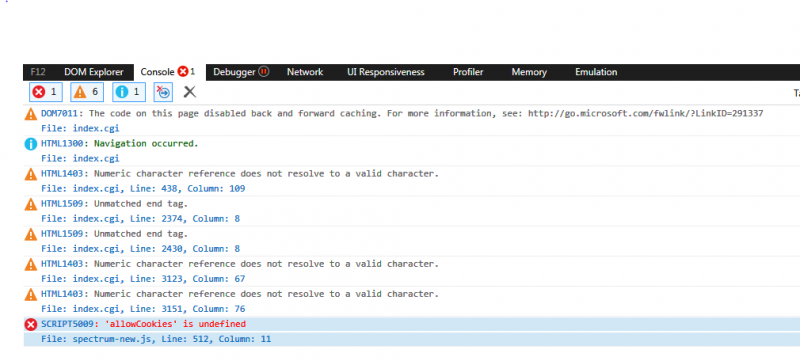This screenshot has height=361, width=800.
Task: Open index.cgi Line 438, Column 109 link
Action: coord(143,189)
